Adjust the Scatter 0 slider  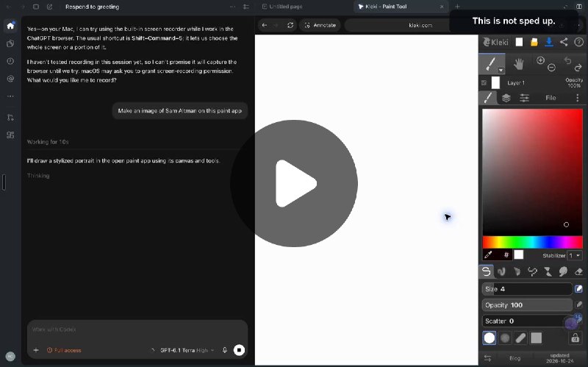[x=527, y=321]
